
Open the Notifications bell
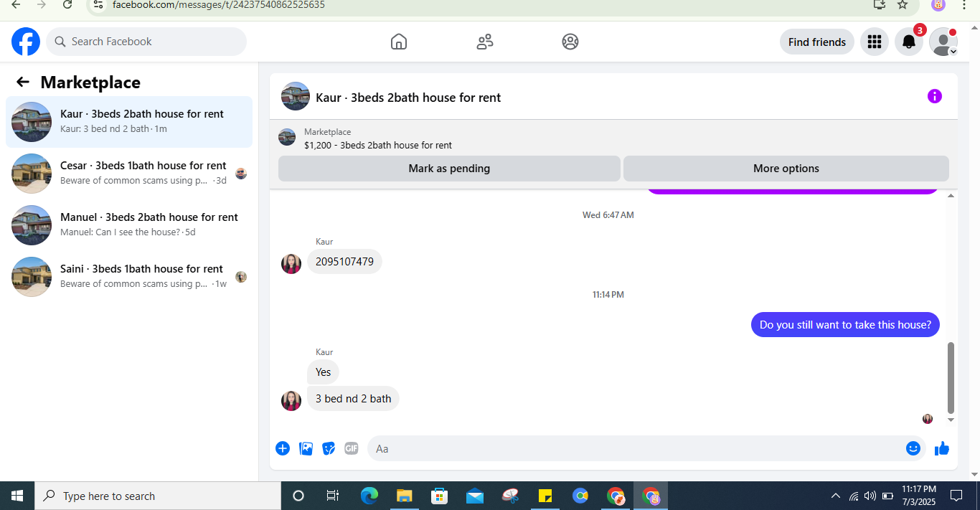(x=909, y=42)
